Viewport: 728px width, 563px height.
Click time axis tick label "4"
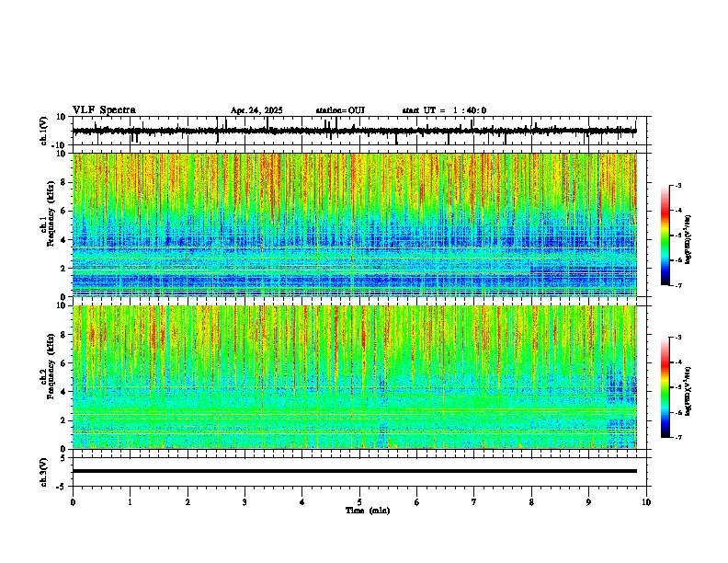pos(302,502)
